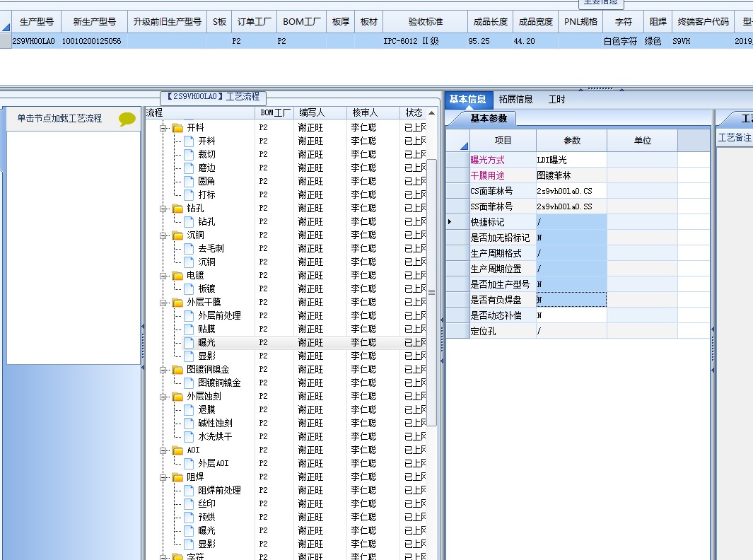Select the 图镀铜镍金 child step row

[x=286, y=383]
